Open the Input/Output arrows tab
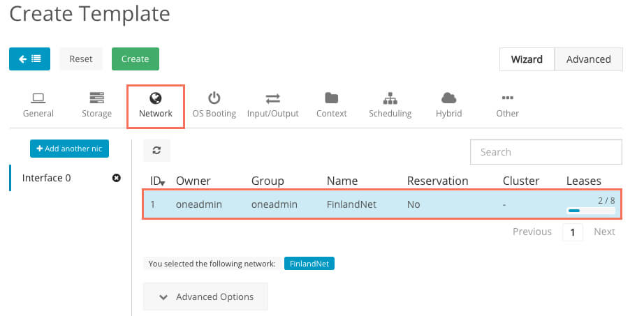Image resolution: width=644 pixels, height=316 pixels. pos(272,105)
